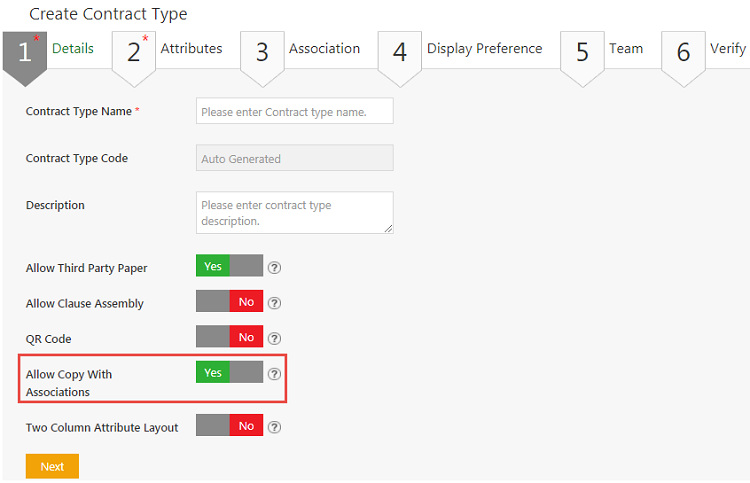Enable Two Column Attribute Layout toggle

[x=229, y=427]
